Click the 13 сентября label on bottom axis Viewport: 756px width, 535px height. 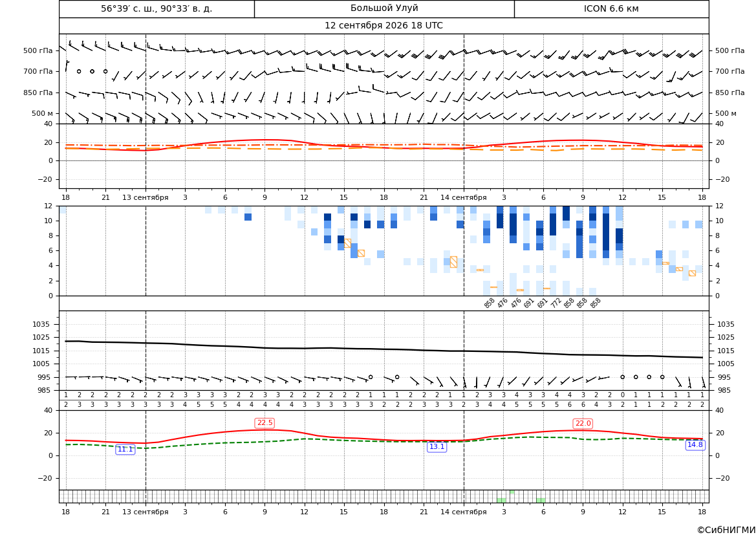(x=145, y=512)
